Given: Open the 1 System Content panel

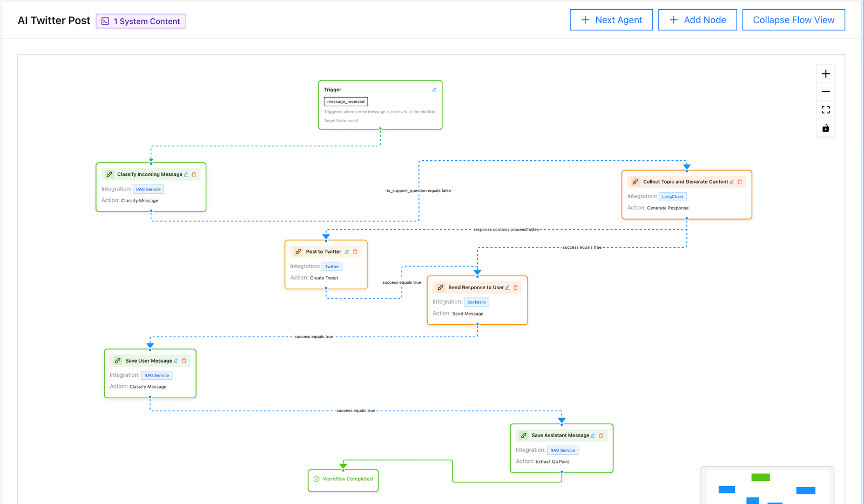Looking at the screenshot, I should coord(140,21).
